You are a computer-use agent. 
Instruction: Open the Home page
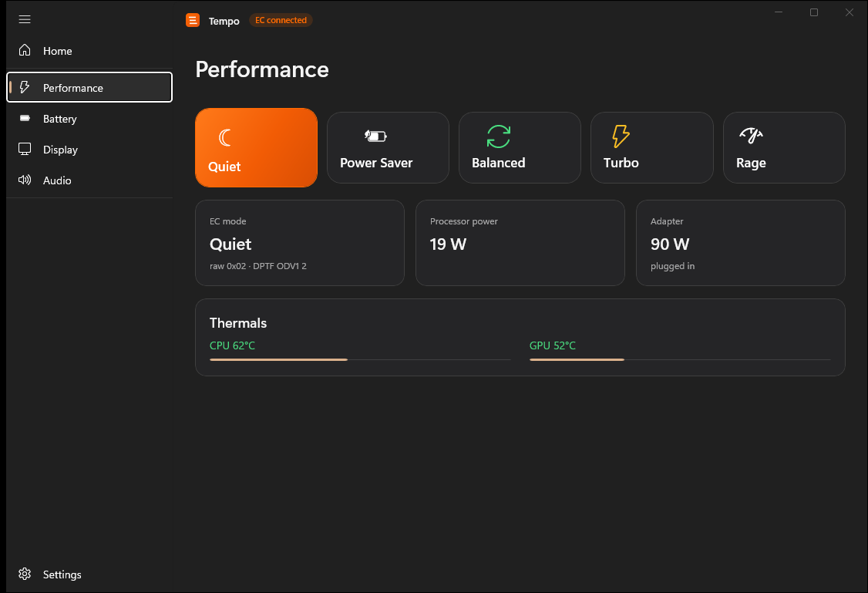[x=89, y=50]
